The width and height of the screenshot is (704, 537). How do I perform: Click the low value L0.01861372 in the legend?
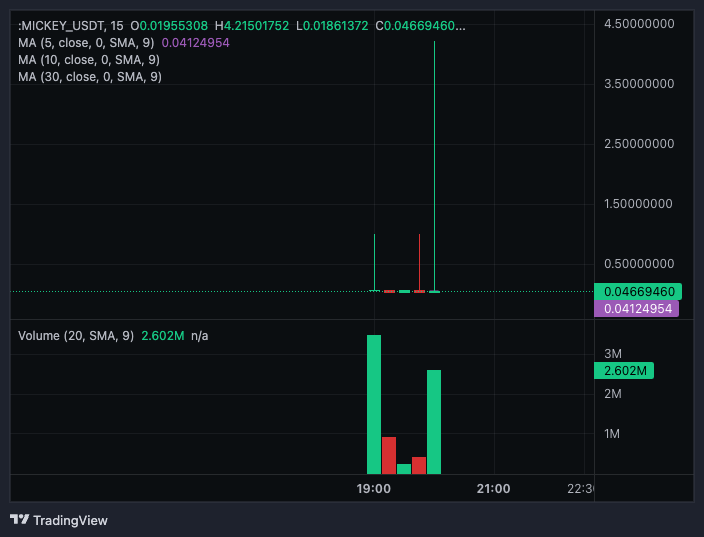click(332, 26)
